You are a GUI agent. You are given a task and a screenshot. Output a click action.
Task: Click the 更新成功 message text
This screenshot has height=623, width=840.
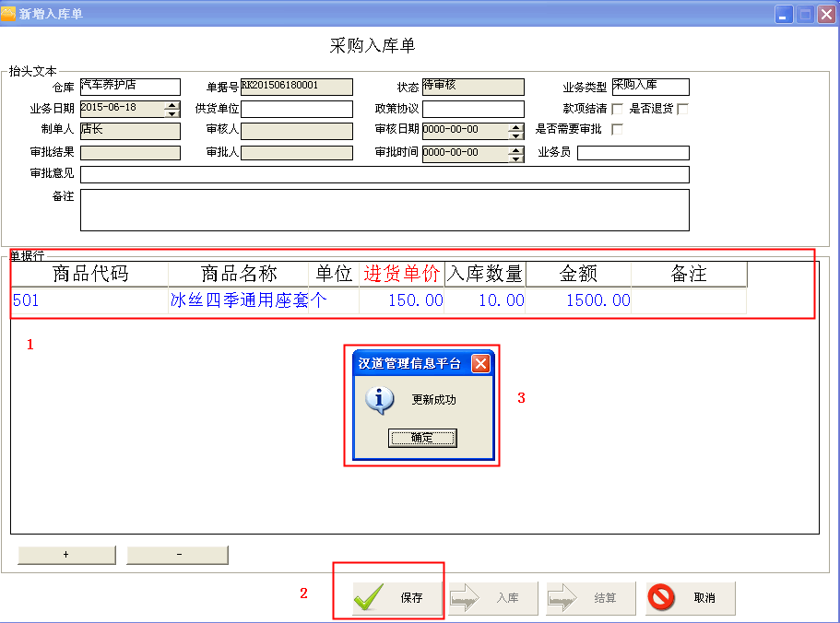(434, 400)
